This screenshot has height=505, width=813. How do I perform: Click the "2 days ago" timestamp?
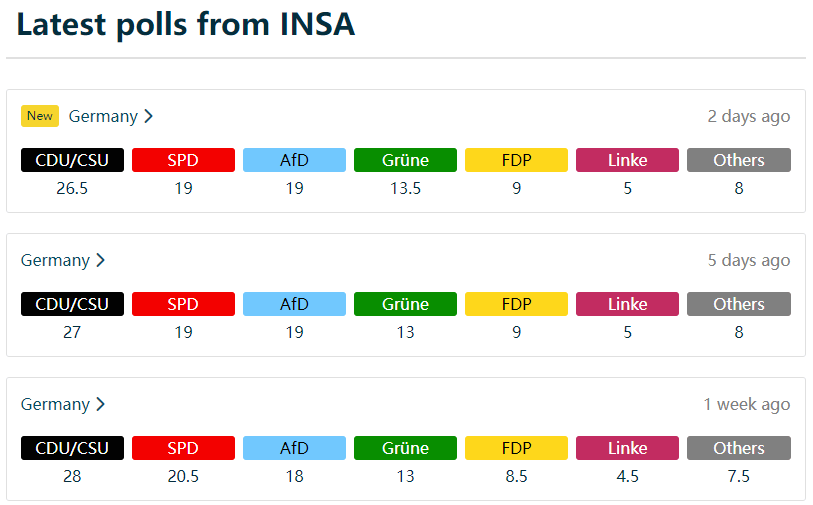[748, 116]
